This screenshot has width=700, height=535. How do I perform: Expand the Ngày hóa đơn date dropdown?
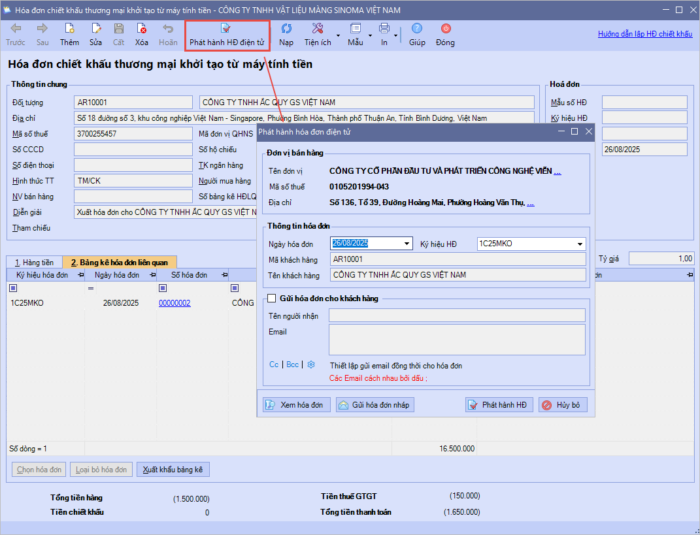(406, 243)
